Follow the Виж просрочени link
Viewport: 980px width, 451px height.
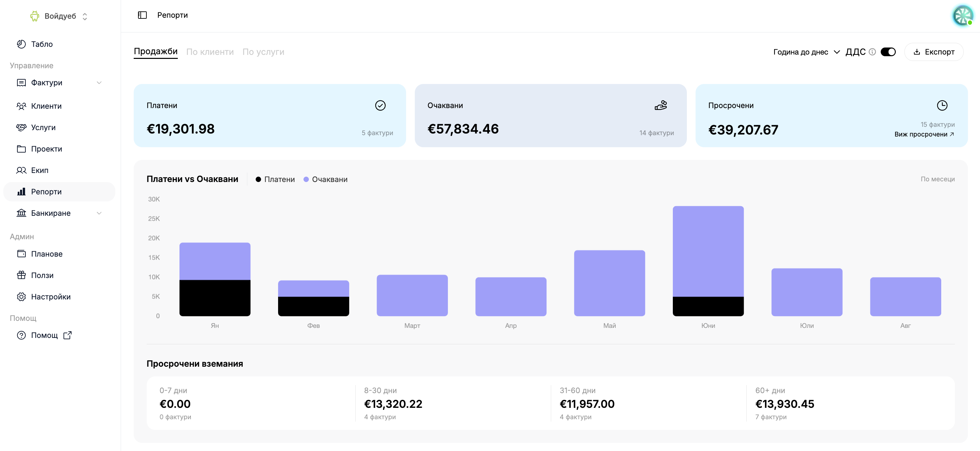tap(924, 134)
